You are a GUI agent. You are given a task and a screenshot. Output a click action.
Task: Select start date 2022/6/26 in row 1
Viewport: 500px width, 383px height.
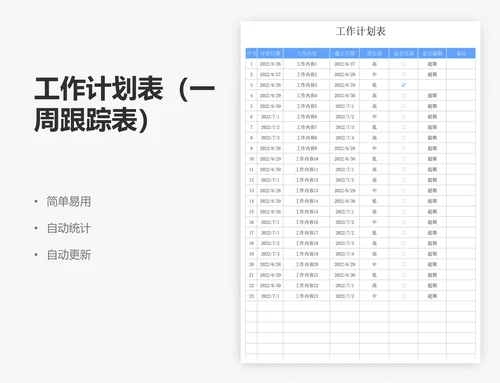(x=270, y=64)
